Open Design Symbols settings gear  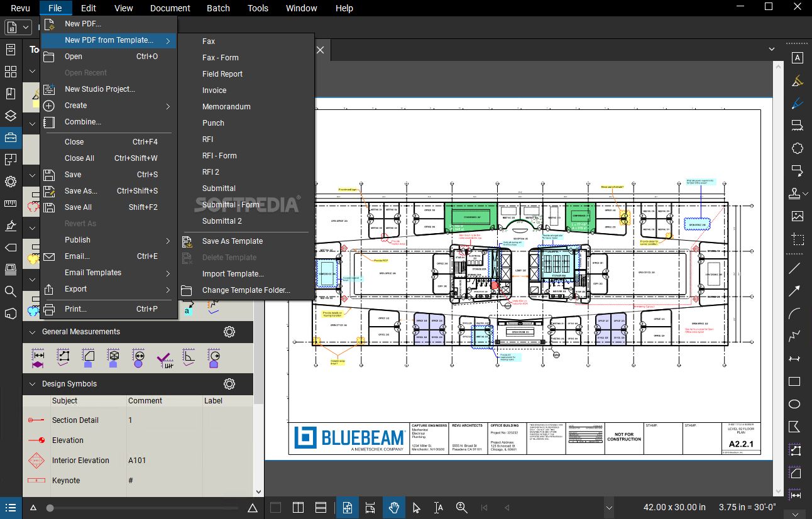229,384
